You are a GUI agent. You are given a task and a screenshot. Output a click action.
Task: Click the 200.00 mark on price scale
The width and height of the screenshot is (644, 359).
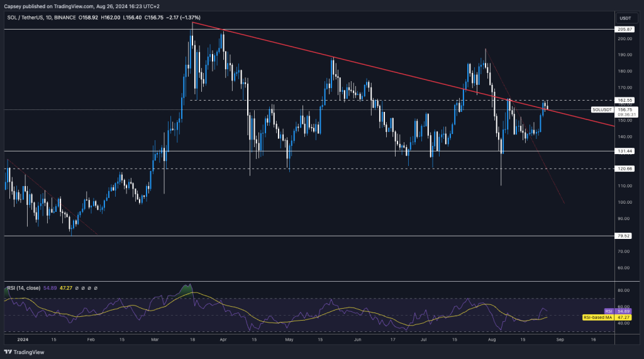click(x=625, y=38)
